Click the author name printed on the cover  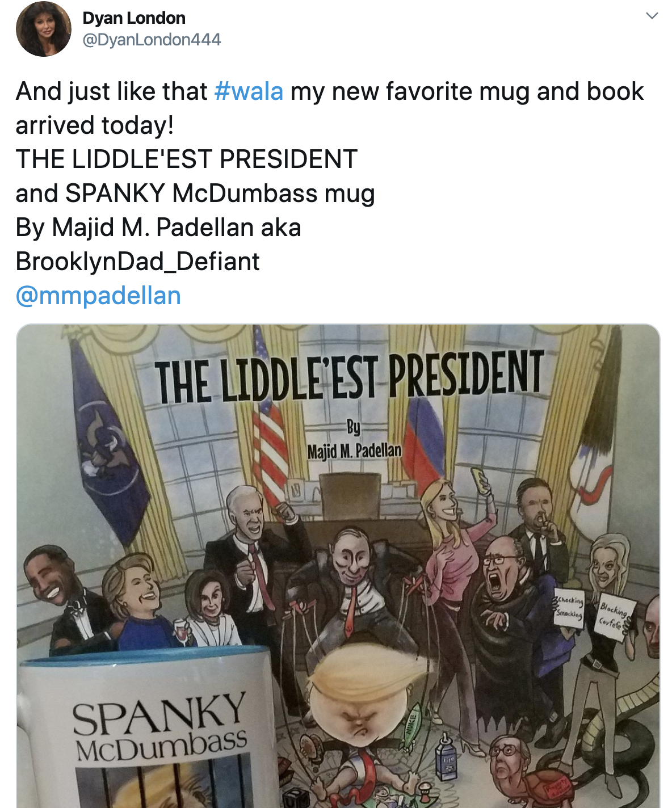354,451
